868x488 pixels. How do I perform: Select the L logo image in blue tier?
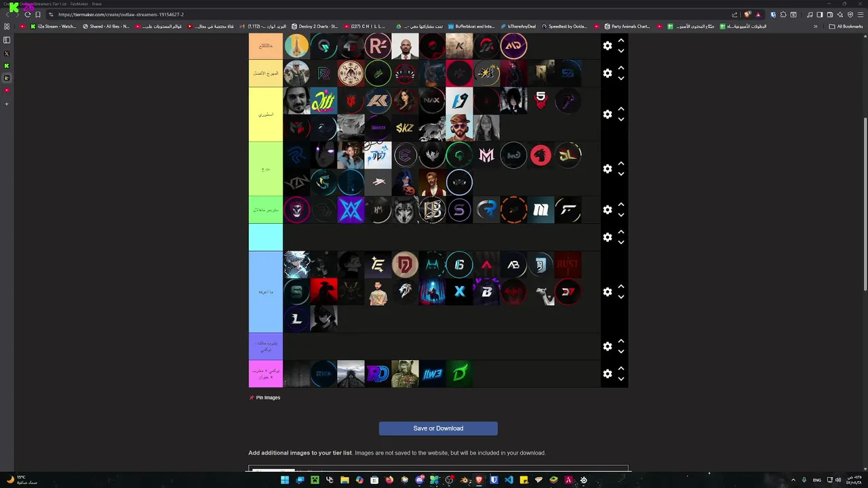coord(296,319)
